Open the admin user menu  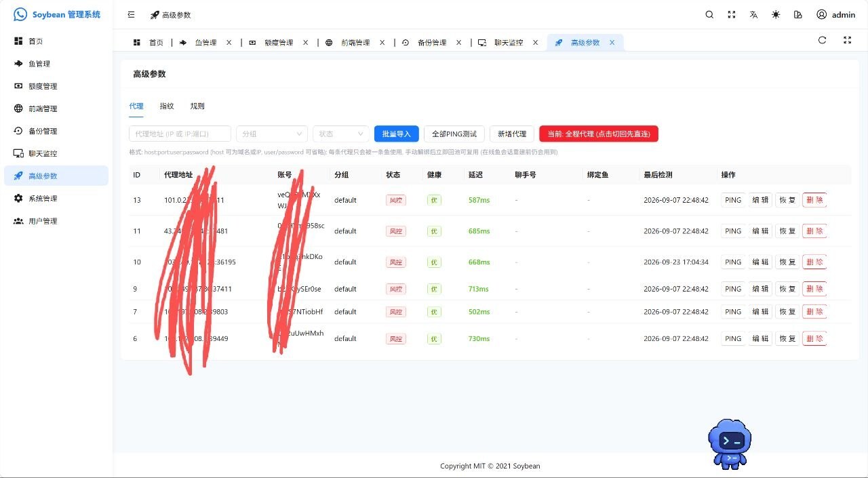[835, 14]
